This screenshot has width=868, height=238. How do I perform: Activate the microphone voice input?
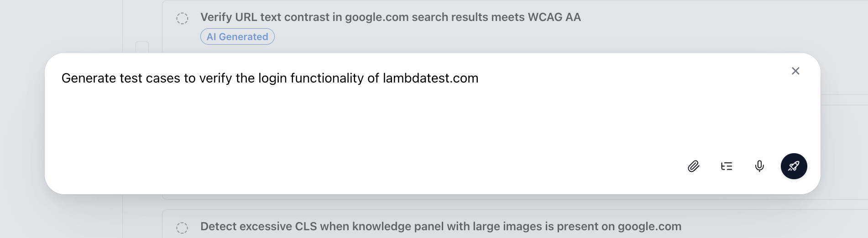[x=759, y=166]
